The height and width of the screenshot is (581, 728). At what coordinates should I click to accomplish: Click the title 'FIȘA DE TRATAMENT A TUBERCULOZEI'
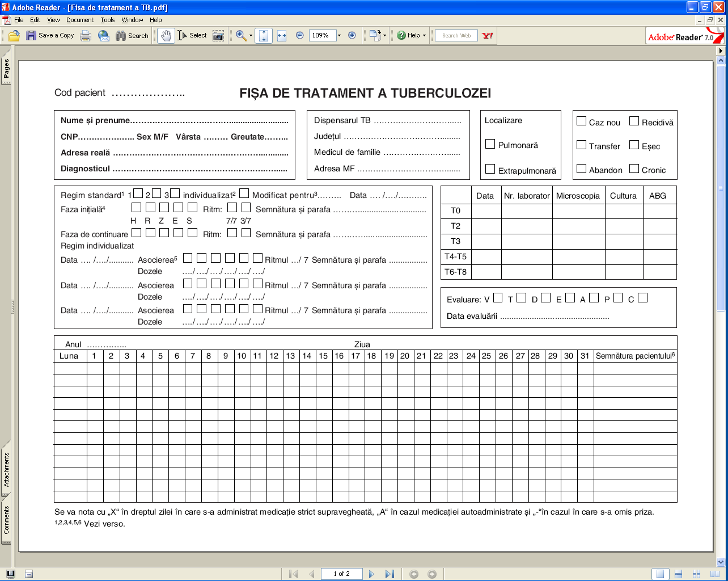pos(365,93)
